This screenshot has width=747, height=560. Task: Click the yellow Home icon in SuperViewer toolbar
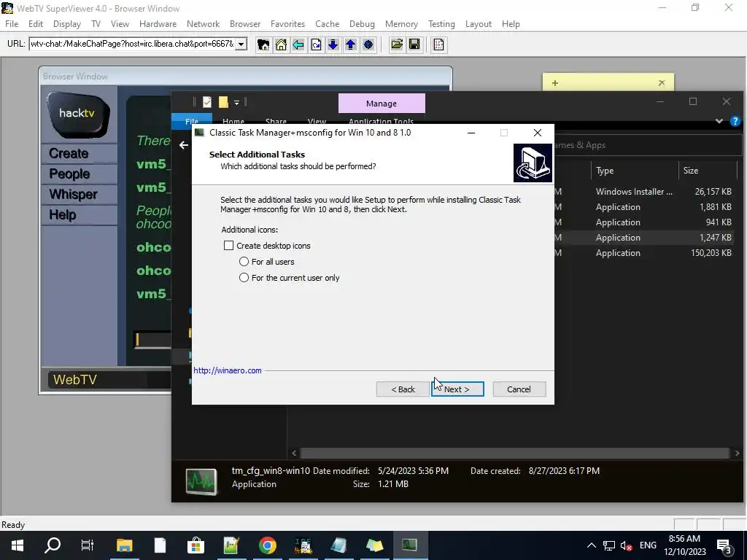point(281,44)
